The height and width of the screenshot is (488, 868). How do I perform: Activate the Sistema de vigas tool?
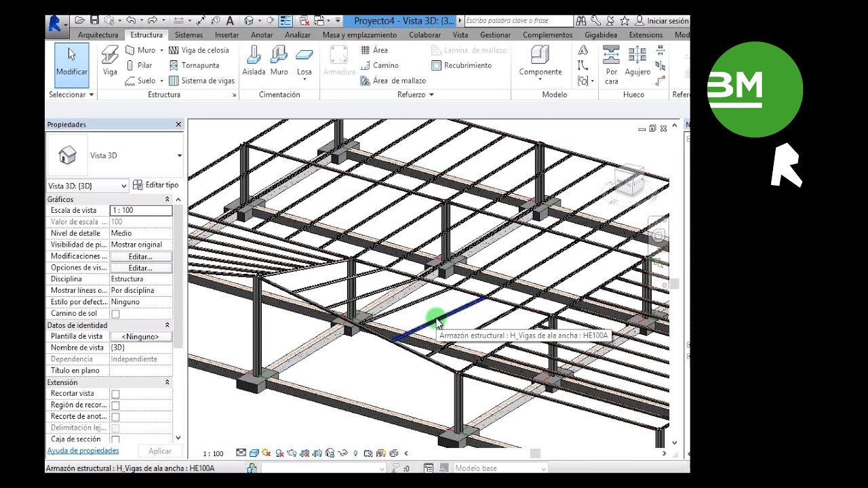click(x=201, y=81)
